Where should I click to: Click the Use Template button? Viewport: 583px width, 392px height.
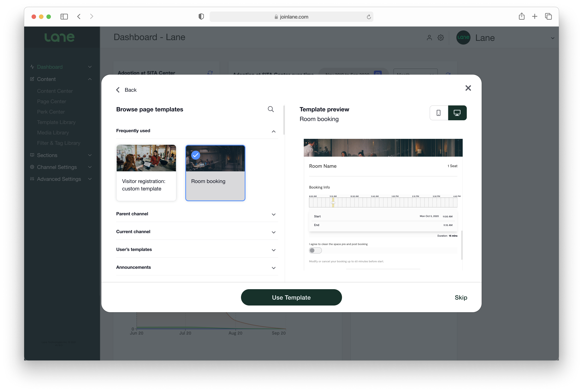pos(291,297)
